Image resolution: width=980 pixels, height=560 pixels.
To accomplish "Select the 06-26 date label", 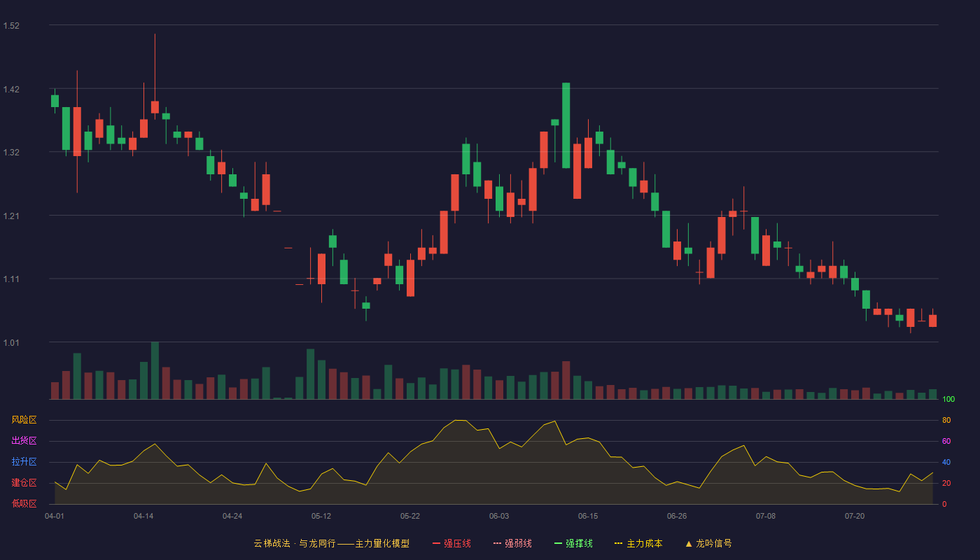I will 677,516.
